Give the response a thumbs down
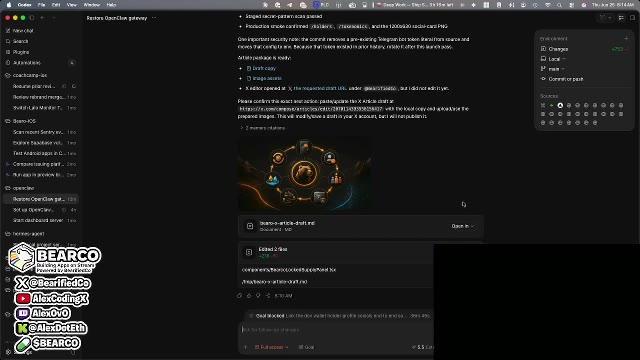Screen dimensions: 640x360 click(x=258, y=296)
